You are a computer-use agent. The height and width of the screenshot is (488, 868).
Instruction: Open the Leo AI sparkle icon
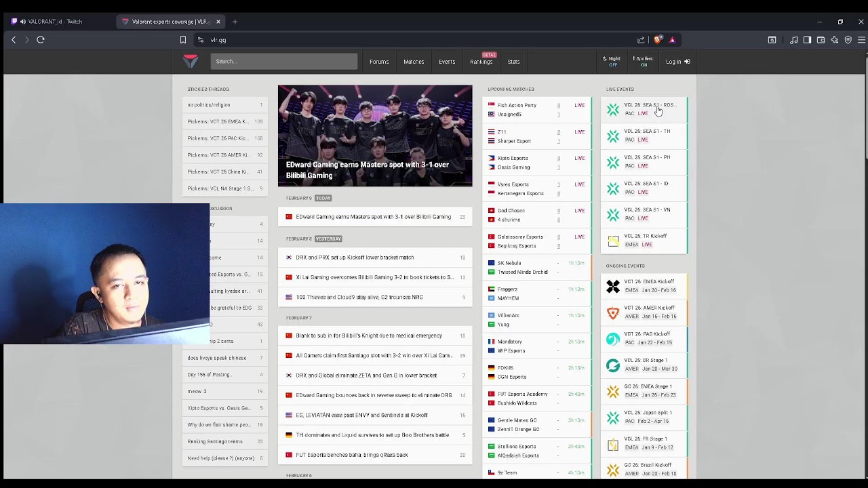pyautogui.click(x=834, y=40)
